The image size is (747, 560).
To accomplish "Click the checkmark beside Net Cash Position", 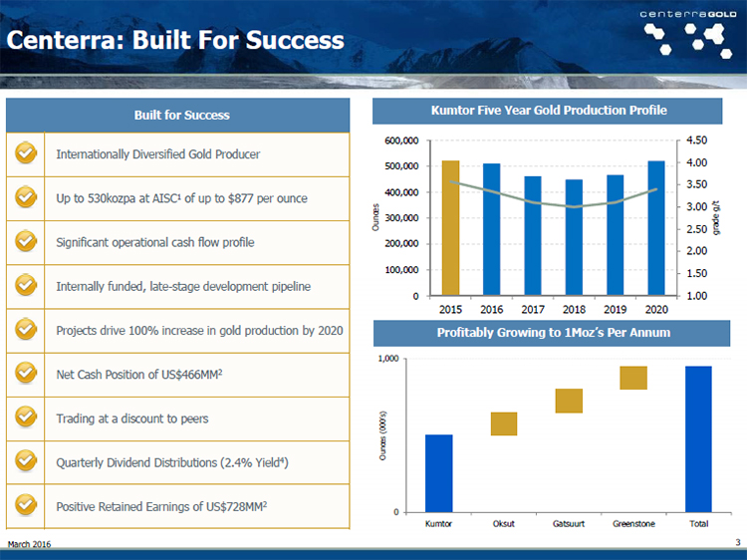I will click(26, 374).
